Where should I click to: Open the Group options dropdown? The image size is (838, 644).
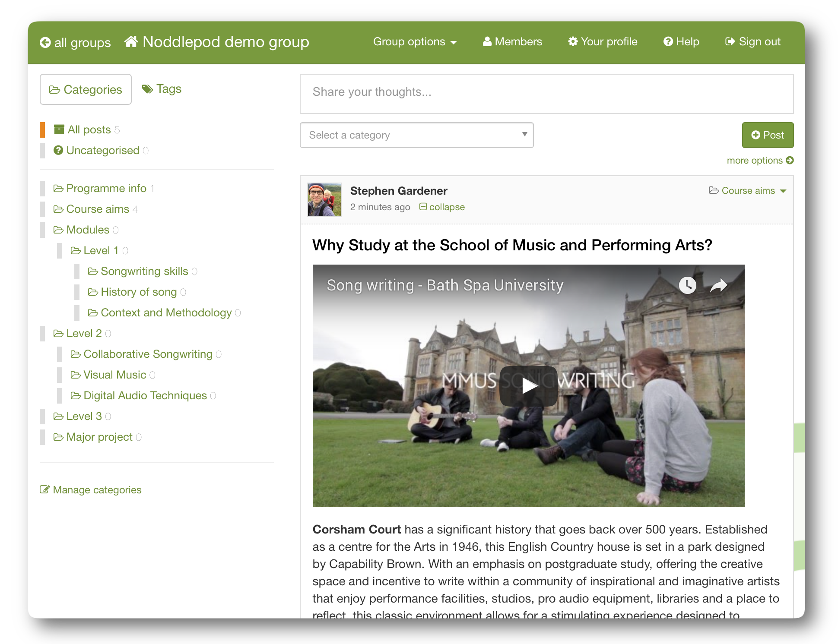[415, 41]
